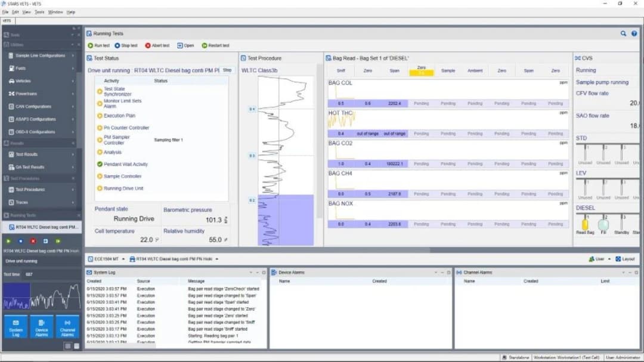Open the Device Alarms blue tile
This screenshot has width=644, height=362.
[42, 327]
